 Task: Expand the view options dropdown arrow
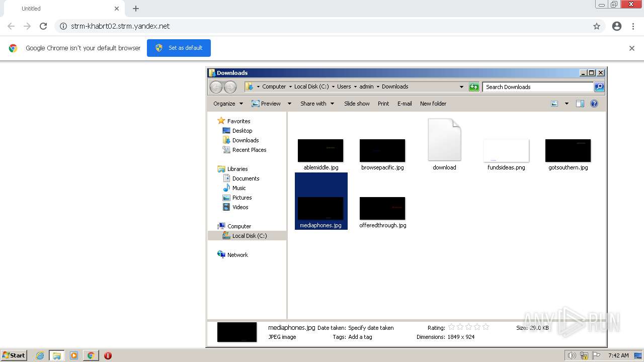(567, 104)
